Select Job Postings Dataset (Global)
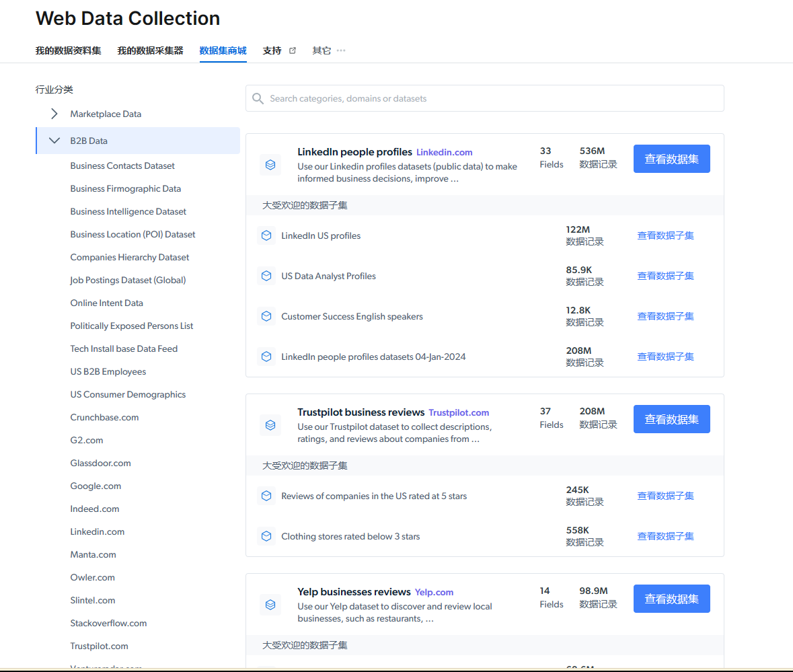Screen dimensions: 793x672 (128, 280)
